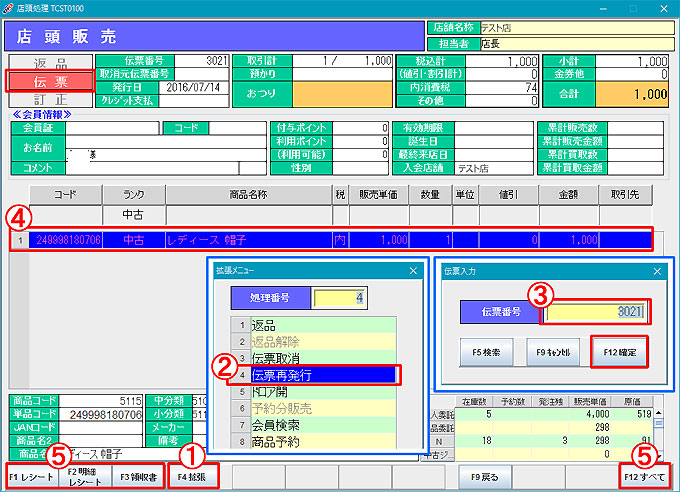Confirm with F12 確定 in 伝票入力
This screenshot has height=492, width=680.
619,352
